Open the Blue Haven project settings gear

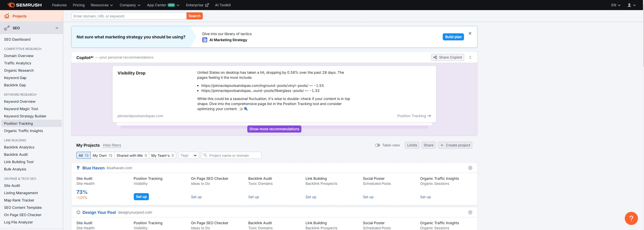point(470,168)
